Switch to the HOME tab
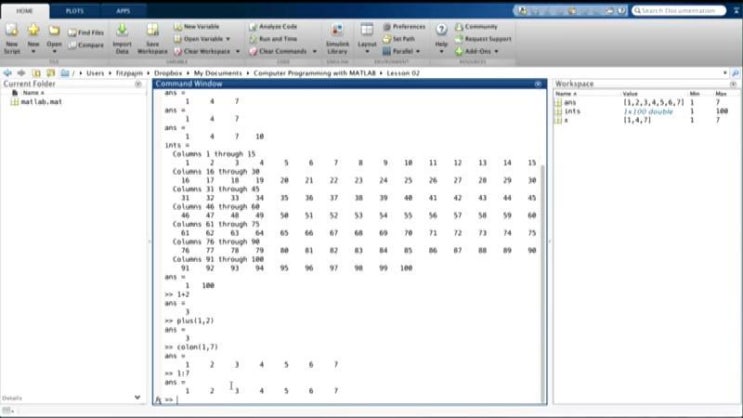This screenshot has height=418, width=743. click(25, 11)
